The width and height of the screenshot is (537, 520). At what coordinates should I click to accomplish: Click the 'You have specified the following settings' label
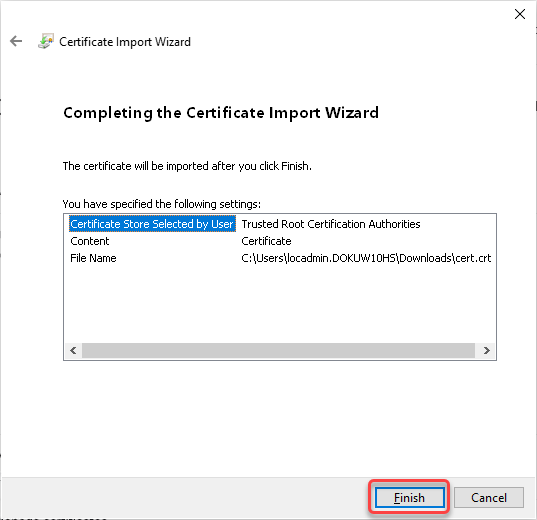pos(162,204)
